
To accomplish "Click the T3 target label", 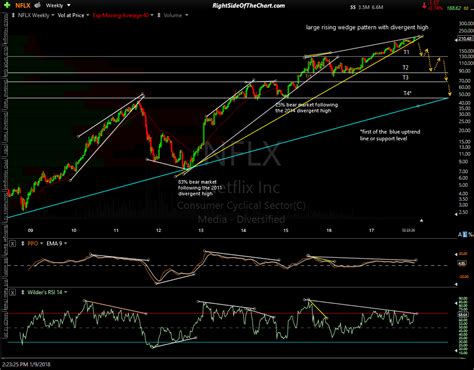I will point(405,78).
